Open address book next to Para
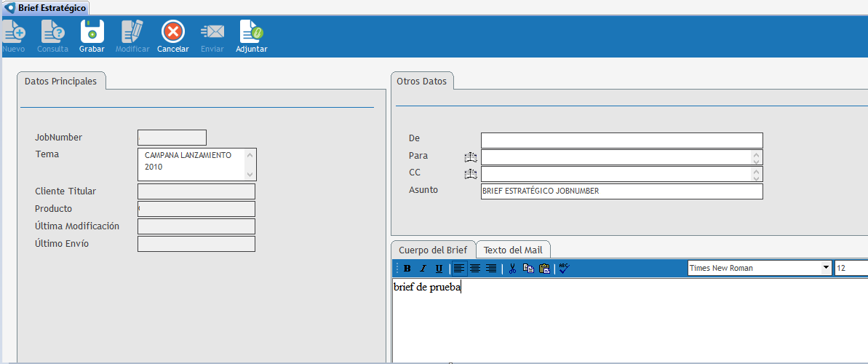Screen dimensions: 868x364 [471, 157]
